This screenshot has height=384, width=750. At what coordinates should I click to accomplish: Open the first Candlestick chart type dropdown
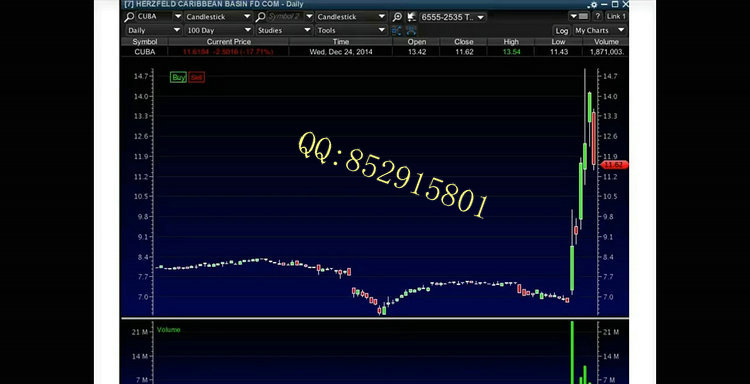(218, 17)
